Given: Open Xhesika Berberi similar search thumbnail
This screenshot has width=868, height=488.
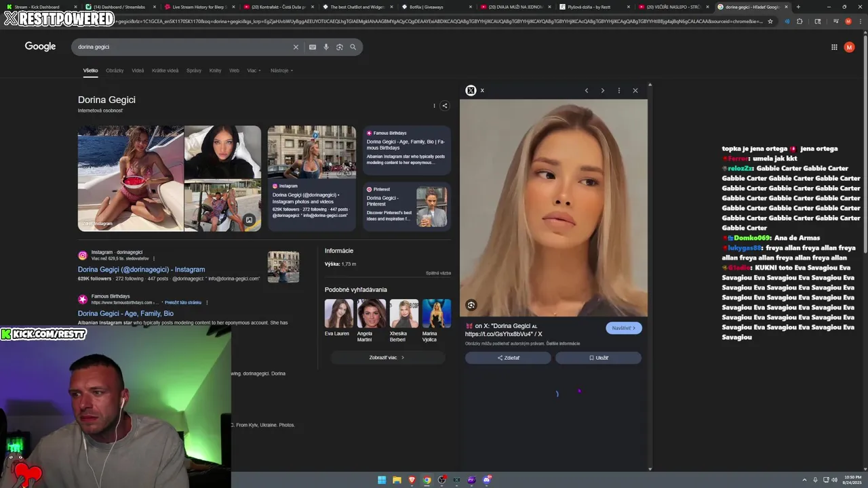Looking at the screenshot, I should tap(403, 314).
